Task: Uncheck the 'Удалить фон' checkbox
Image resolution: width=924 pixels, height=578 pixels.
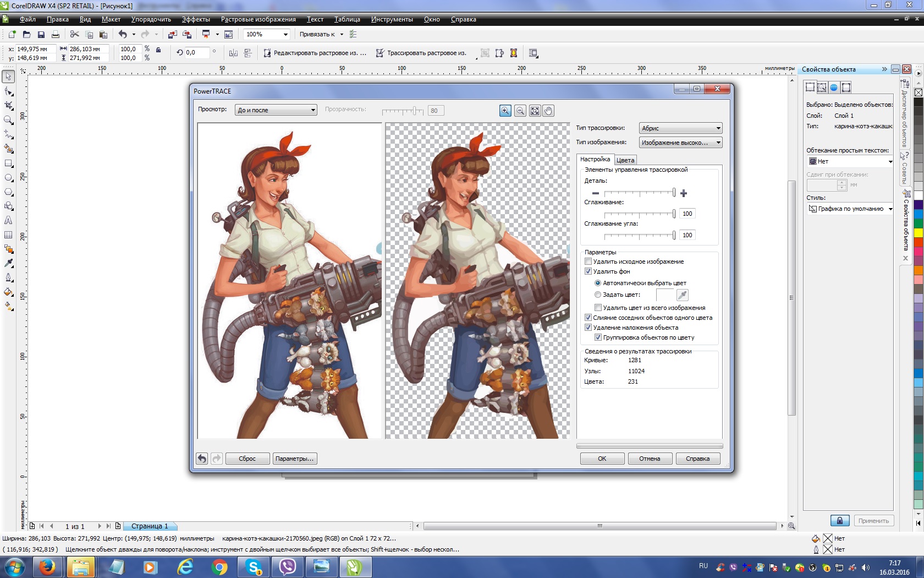Action: [588, 271]
